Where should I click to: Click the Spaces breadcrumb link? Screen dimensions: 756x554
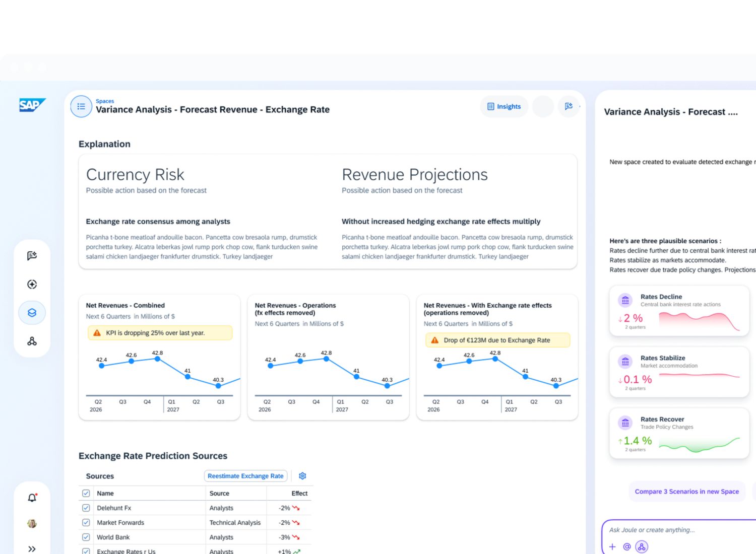[x=105, y=101]
